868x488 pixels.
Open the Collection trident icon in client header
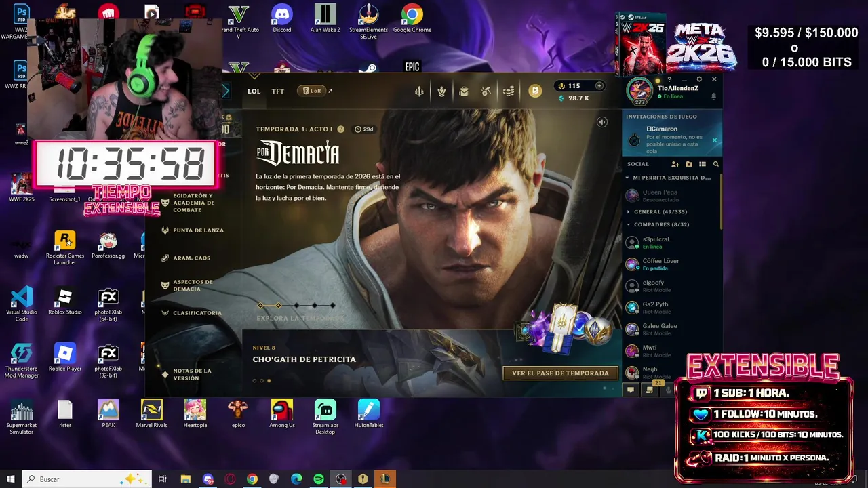419,91
